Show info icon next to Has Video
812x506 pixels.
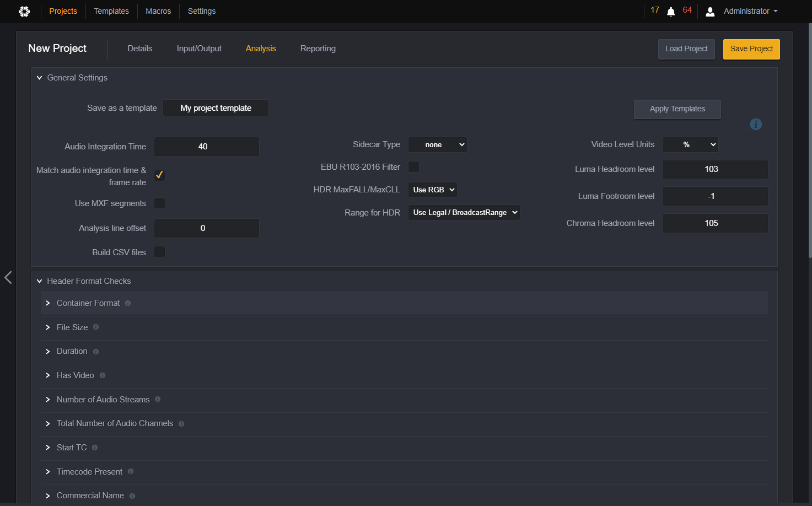[x=103, y=375]
